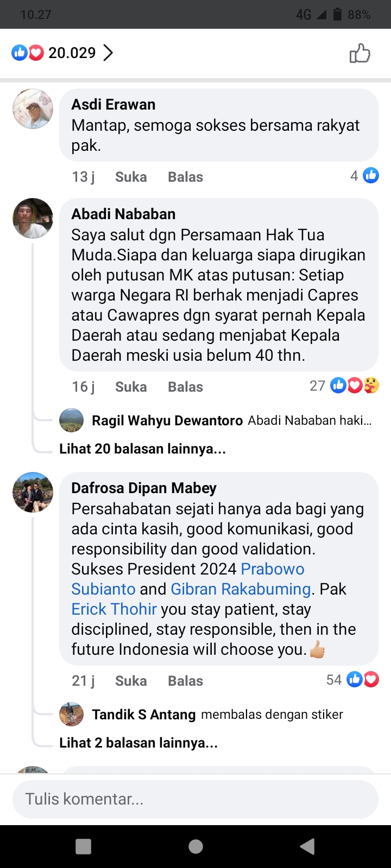The width and height of the screenshot is (391, 868).
Task: Follow the Erick Thohir tagged link
Action: [x=114, y=609]
